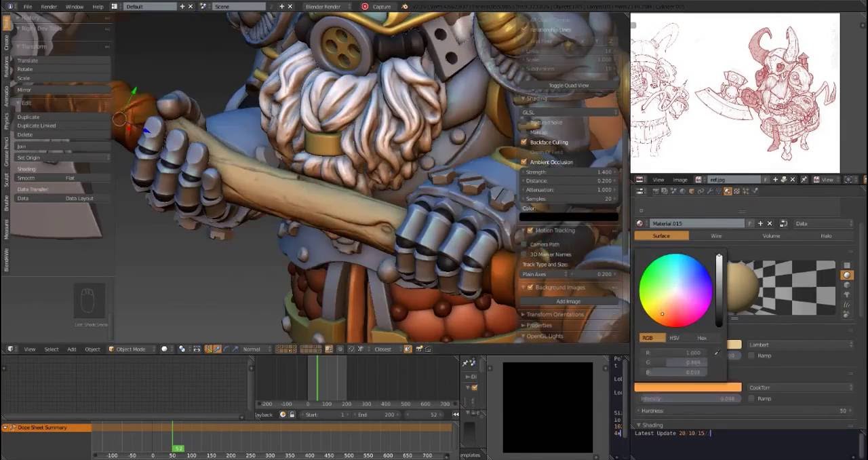The width and height of the screenshot is (868, 460).
Task: Open the GLSL material mode dropdown
Action: point(568,113)
